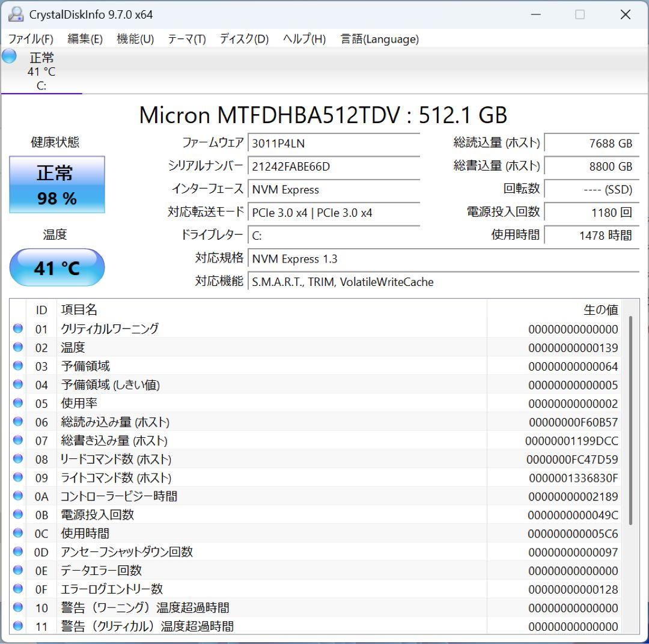Open the 機能(U) menu

(135, 39)
